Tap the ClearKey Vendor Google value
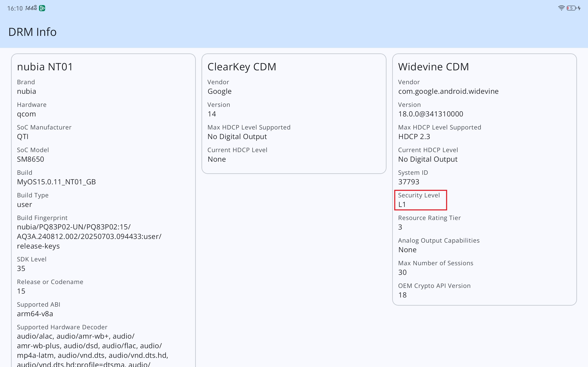Screen dimensions: 588x367 click(x=219, y=91)
